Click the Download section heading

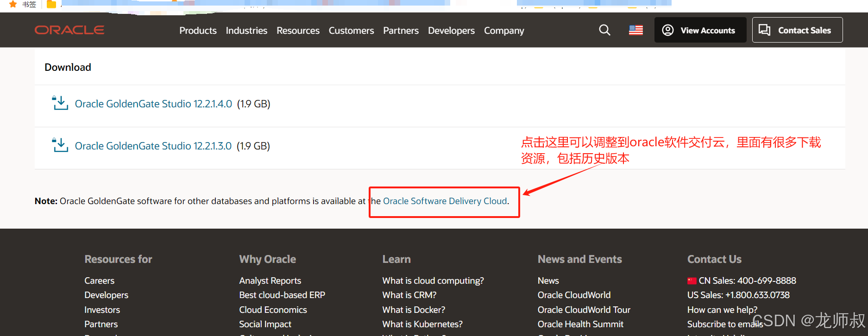[68, 67]
